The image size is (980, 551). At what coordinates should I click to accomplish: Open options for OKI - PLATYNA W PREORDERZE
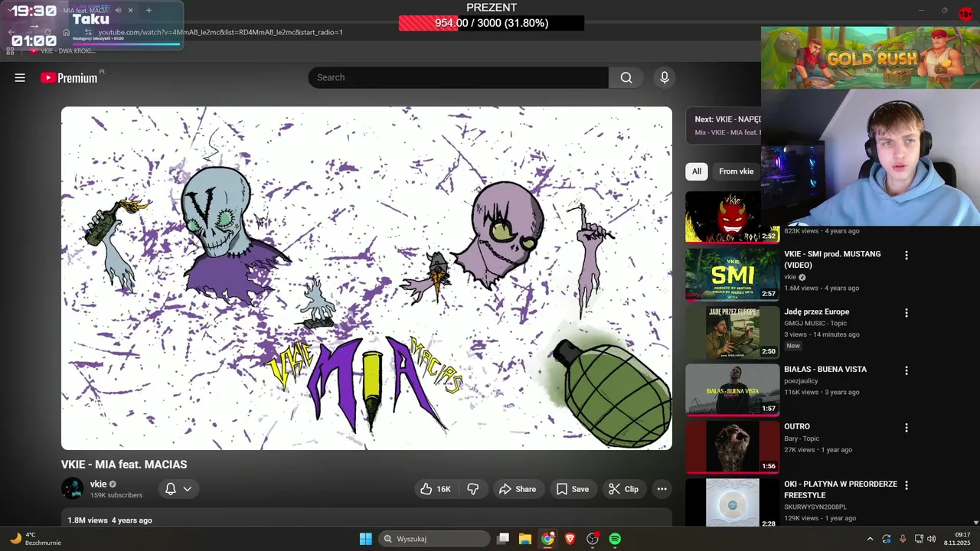906,485
